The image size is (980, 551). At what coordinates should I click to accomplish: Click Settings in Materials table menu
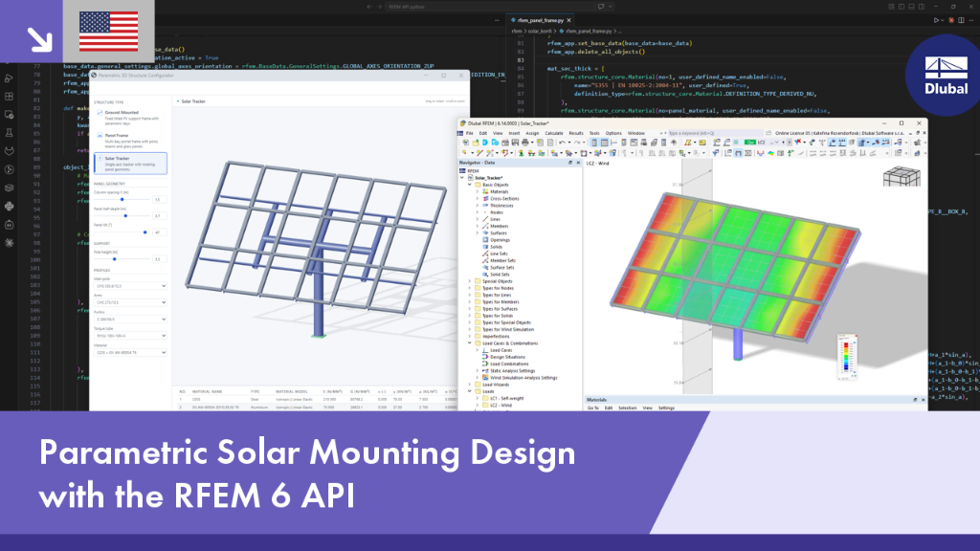coord(666,408)
